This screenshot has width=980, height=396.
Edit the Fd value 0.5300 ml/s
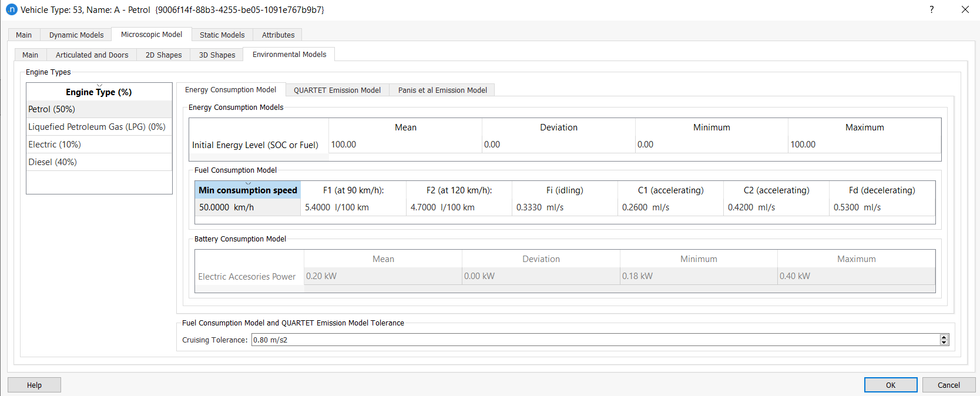point(882,207)
